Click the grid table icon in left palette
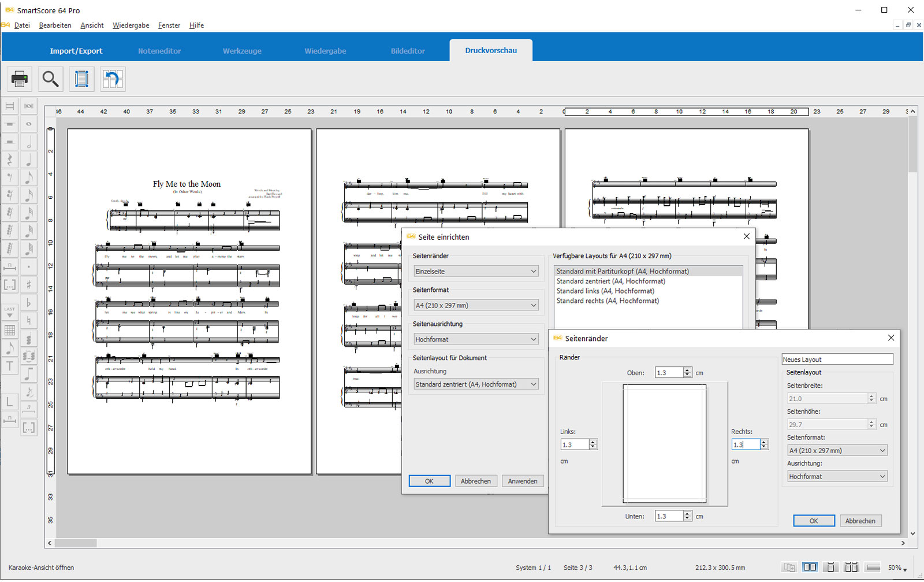 point(10,330)
